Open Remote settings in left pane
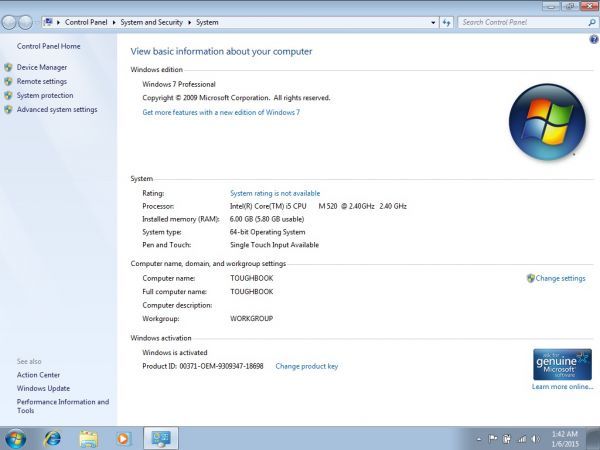 (x=41, y=81)
